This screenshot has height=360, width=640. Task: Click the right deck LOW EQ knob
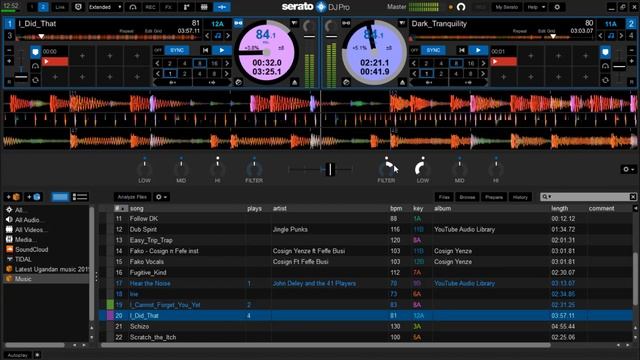pyautogui.click(x=422, y=168)
